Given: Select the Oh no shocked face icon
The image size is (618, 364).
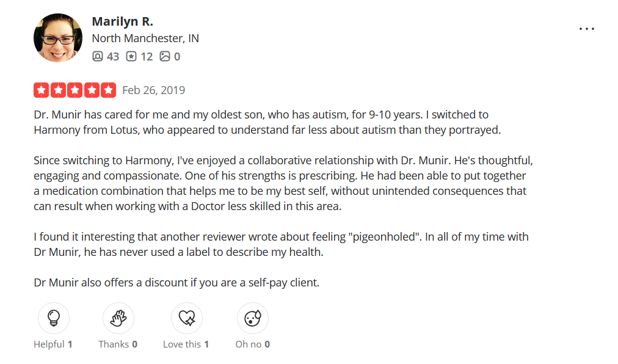Looking at the screenshot, I should click(252, 318).
